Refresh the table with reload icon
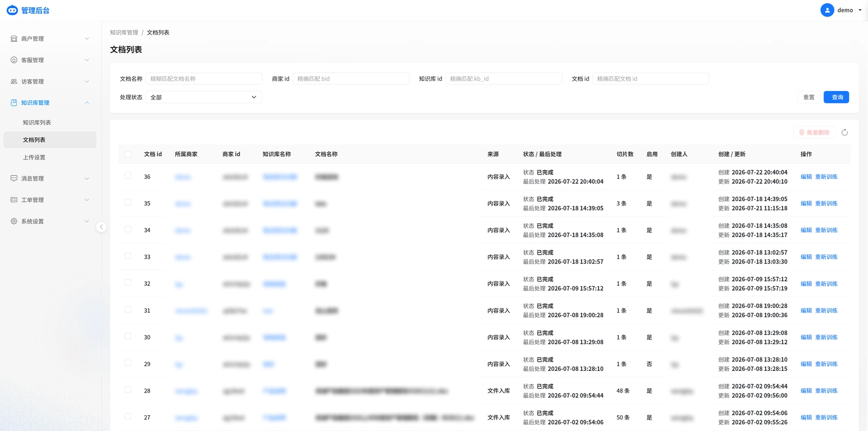This screenshot has height=431, width=868. click(x=845, y=132)
